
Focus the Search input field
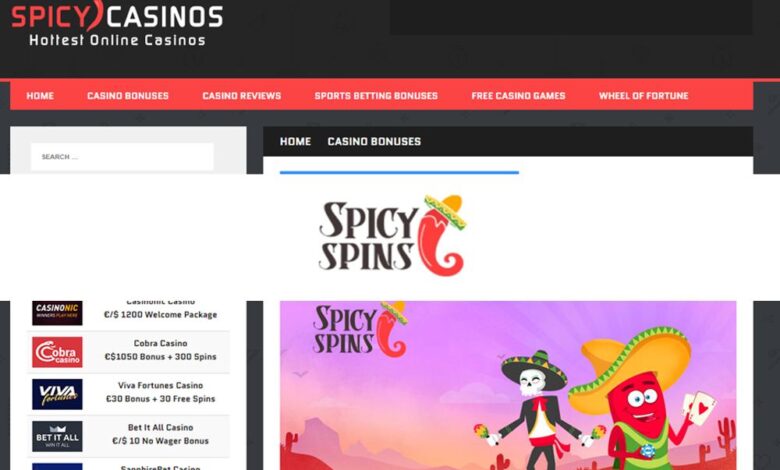pyautogui.click(x=122, y=157)
